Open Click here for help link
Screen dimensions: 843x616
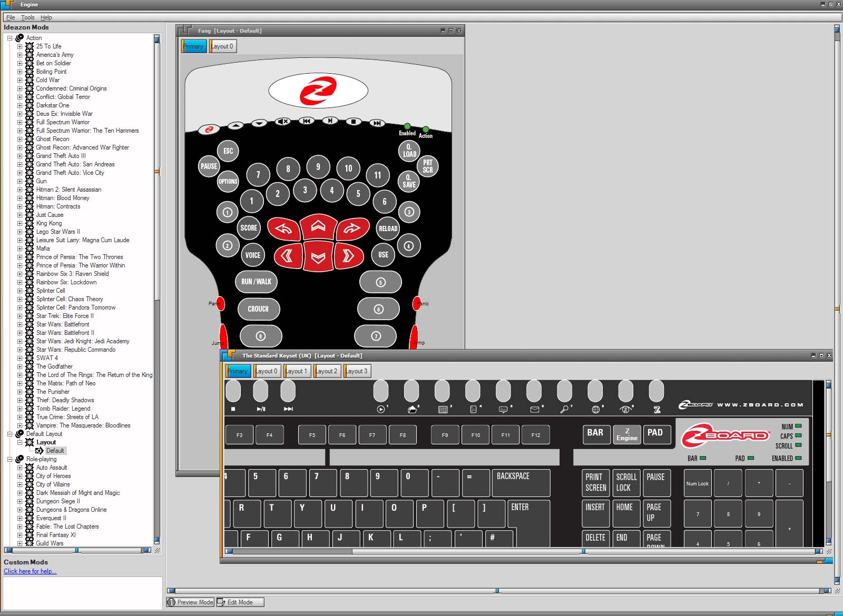[x=30, y=571]
